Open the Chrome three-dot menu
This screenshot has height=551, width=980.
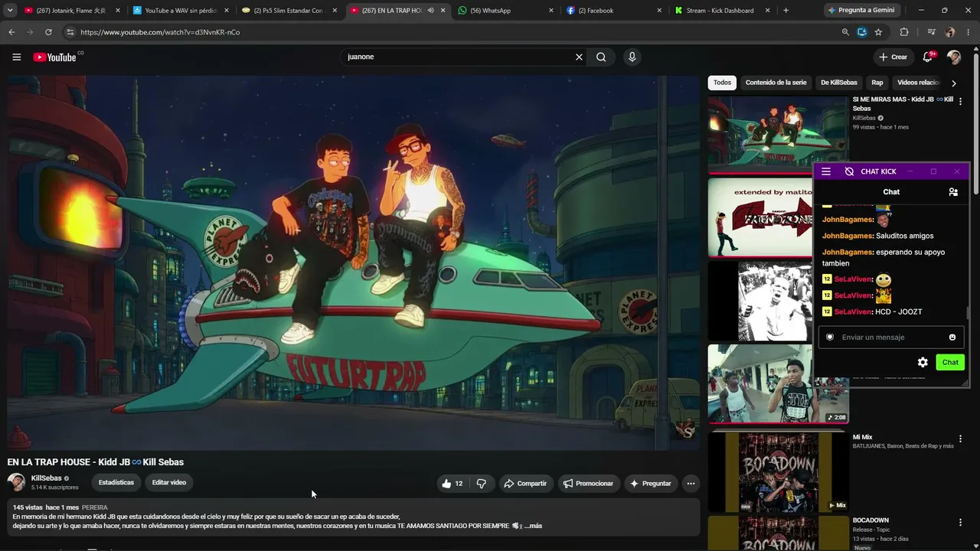pyautogui.click(x=969, y=32)
